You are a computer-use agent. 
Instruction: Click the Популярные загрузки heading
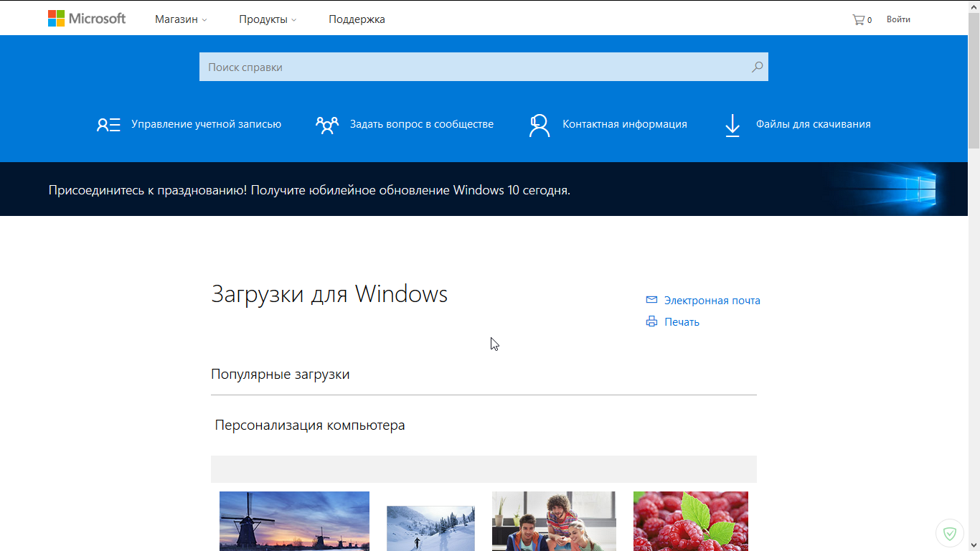click(281, 374)
